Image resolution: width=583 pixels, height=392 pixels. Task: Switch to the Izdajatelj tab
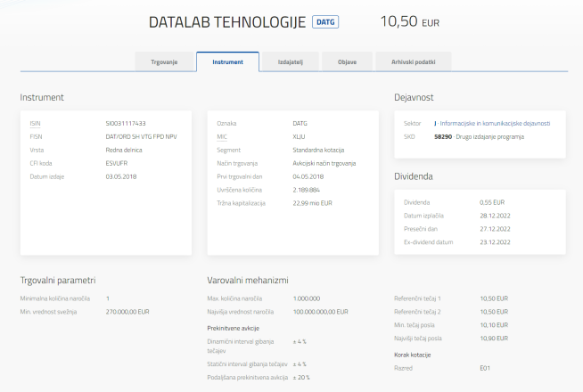[291, 61]
